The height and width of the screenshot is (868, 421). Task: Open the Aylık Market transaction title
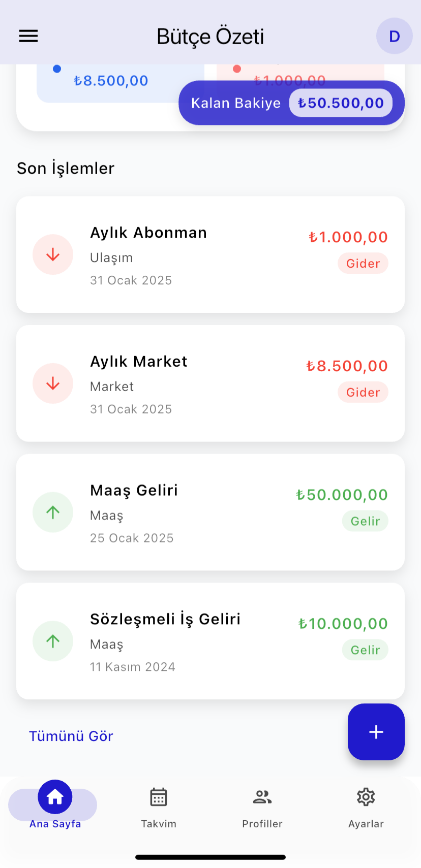(x=139, y=362)
